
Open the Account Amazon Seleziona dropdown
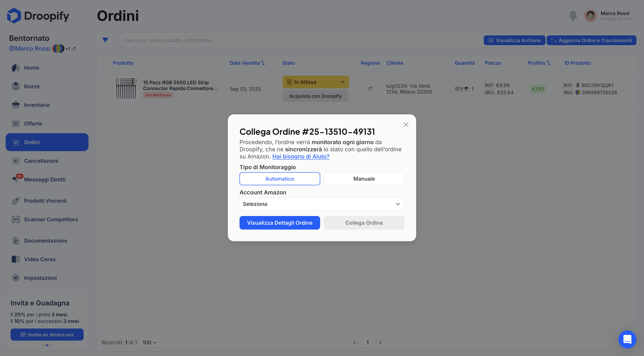click(x=322, y=204)
